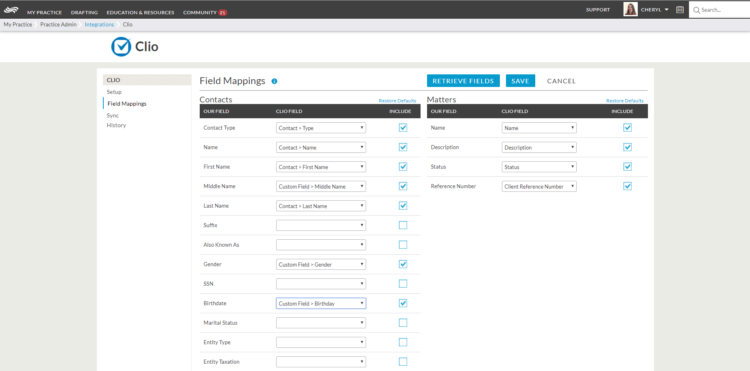Click the Integrations breadcrumb

[x=99, y=24]
